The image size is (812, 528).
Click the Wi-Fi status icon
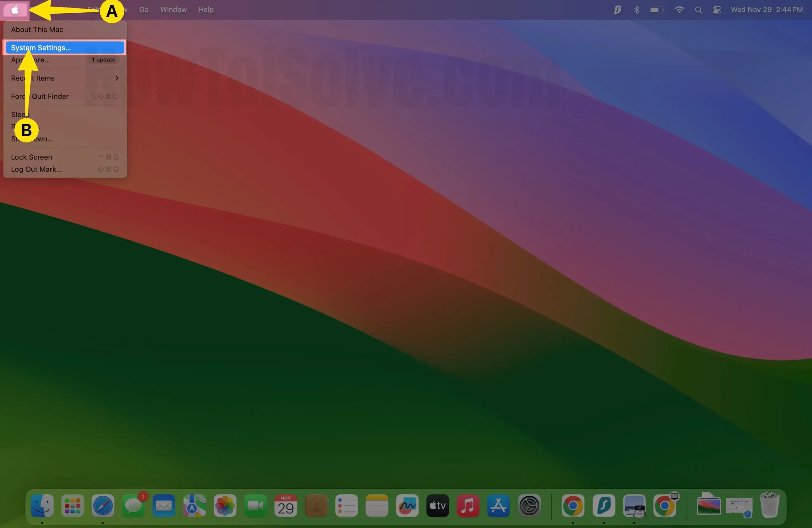679,10
